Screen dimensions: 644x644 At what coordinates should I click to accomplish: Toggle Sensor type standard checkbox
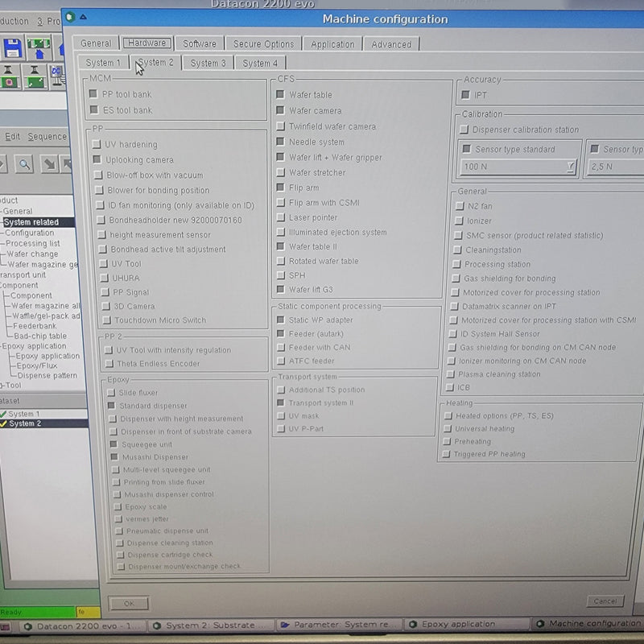pos(467,148)
